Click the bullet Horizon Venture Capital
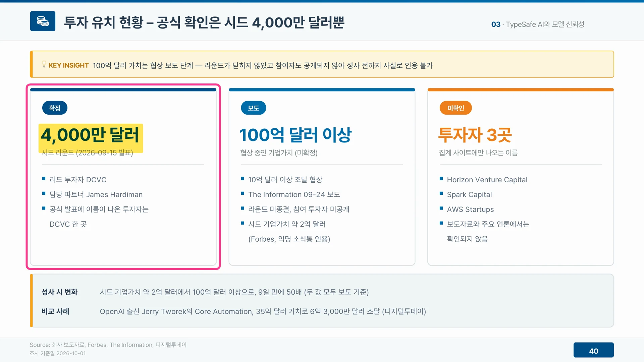644x362 pixels. [487, 180]
